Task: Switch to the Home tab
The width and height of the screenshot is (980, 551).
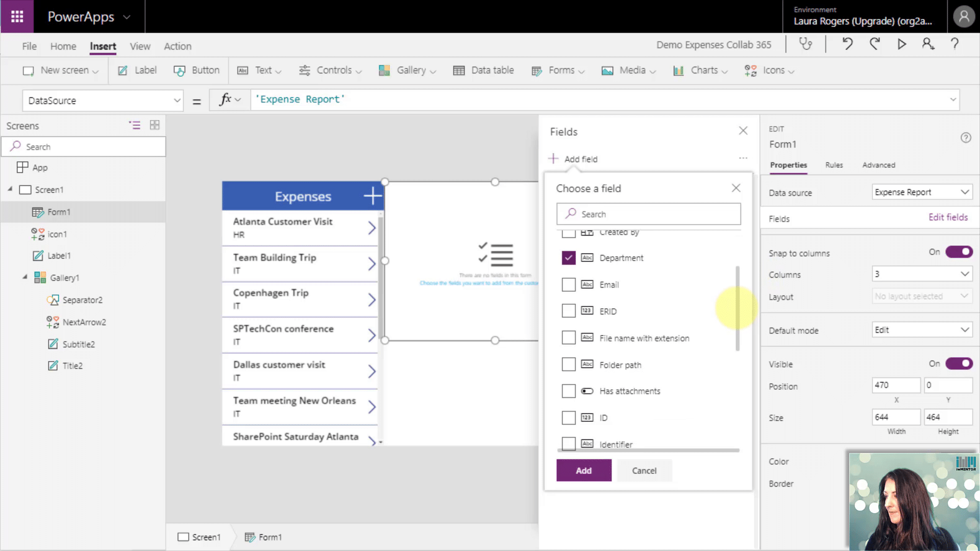Action: click(63, 46)
